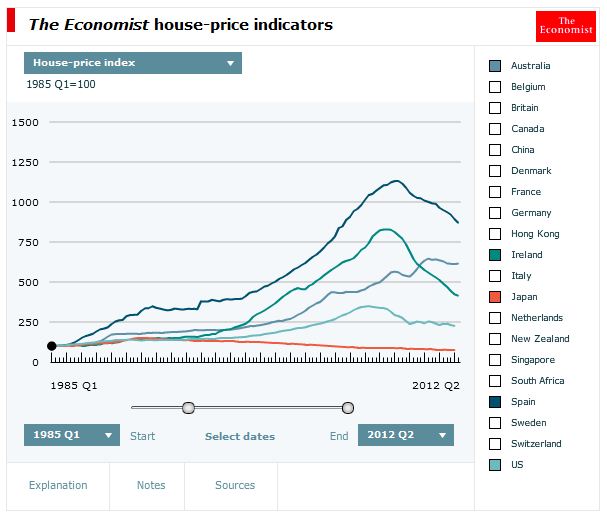Image resolution: width=607 pixels, height=521 pixels.
Task: Uncheck the Ireland series checkbox
Action: pyautogui.click(x=495, y=255)
